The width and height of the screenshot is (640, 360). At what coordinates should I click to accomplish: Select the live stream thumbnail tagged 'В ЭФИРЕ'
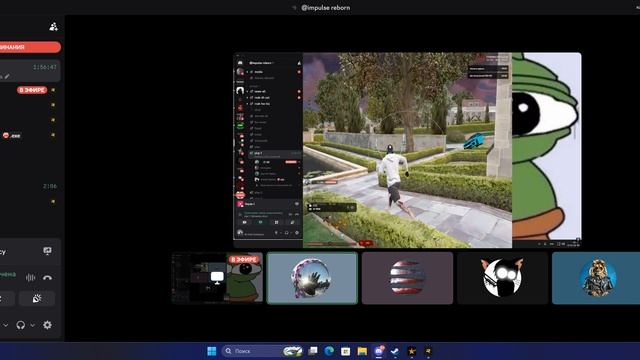(x=217, y=278)
